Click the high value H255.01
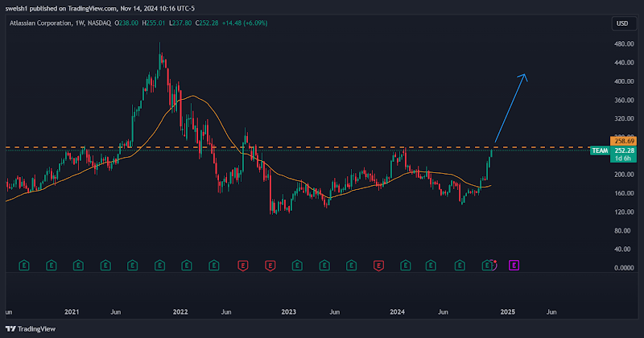 coord(154,23)
